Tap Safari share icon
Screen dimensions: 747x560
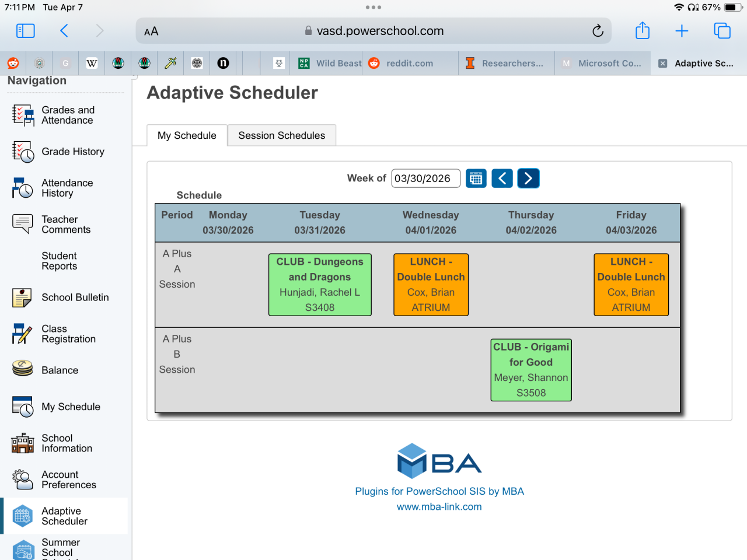pyautogui.click(x=642, y=31)
